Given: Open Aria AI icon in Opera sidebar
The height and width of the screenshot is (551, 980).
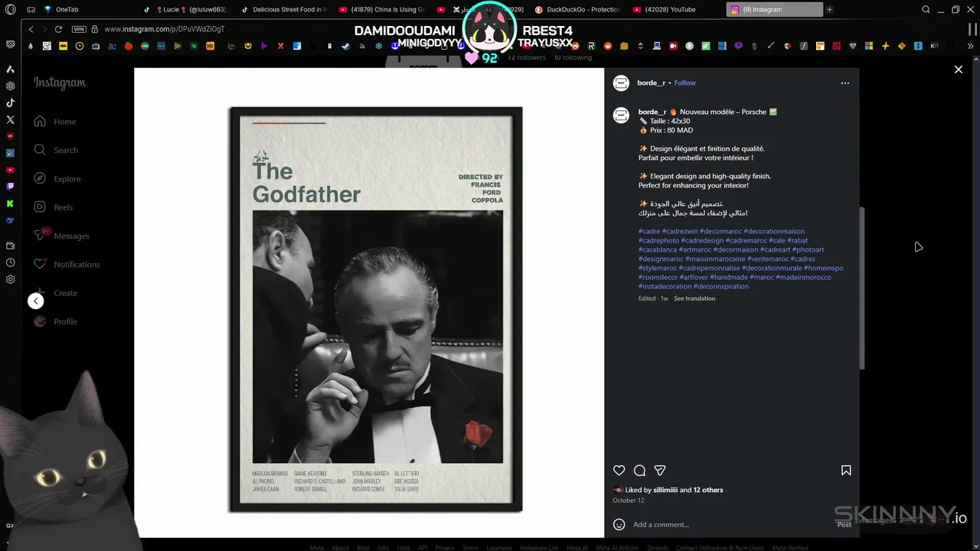Looking at the screenshot, I should click(x=10, y=69).
